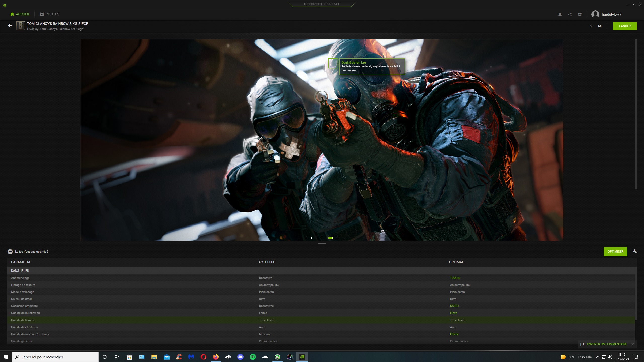The image size is (644, 362).
Task: Click the Optimiser button
Action: click(615, 252)
